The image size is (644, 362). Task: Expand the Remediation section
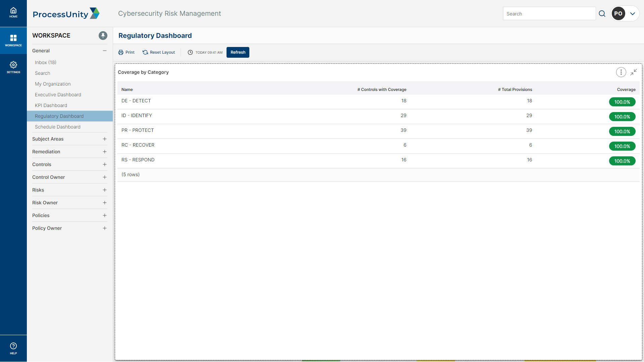105,152
